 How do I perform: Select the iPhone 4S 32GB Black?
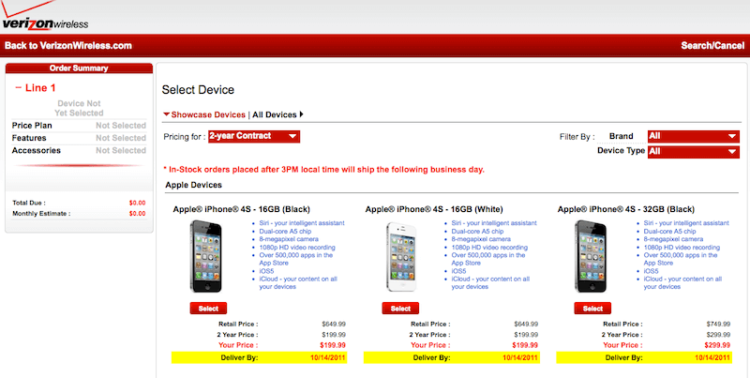coord(593,308)
